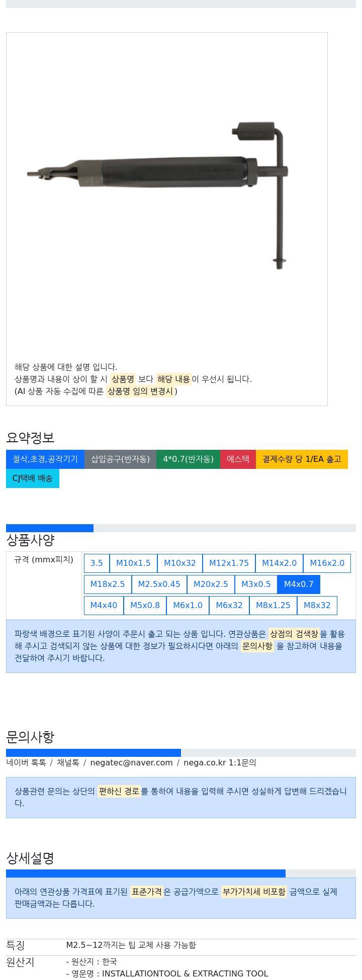Select the M18x2.5 option
This screenshot has height=980, width=362.
108,584
